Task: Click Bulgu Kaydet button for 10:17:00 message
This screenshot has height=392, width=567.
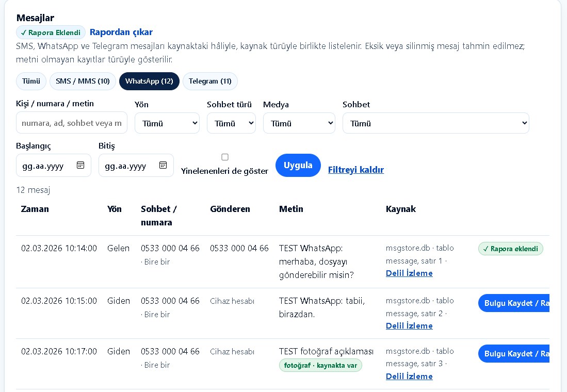Action: point(514,354)
